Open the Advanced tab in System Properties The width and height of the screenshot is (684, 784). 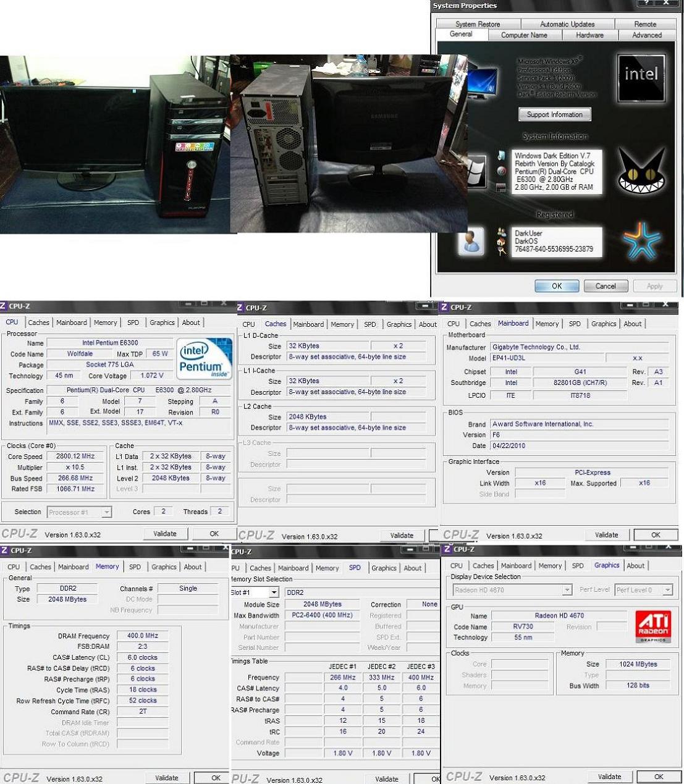[647, 35]
